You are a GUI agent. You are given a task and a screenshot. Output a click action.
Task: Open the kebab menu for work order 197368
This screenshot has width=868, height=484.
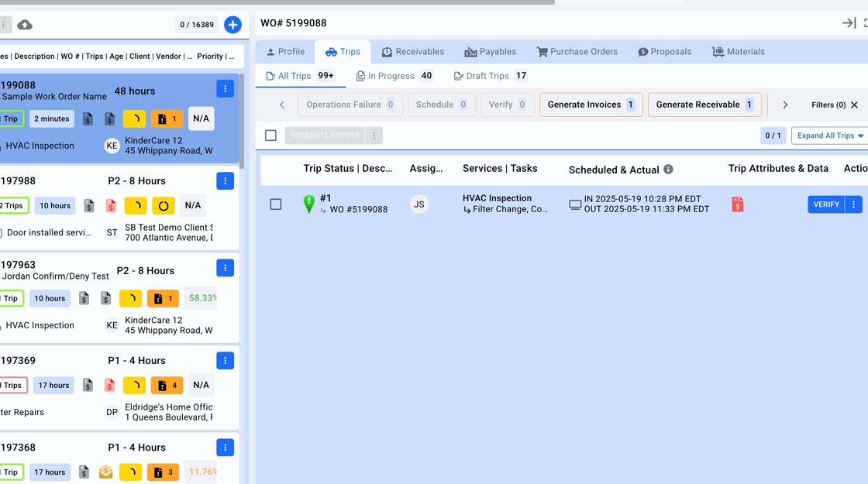coord(226,448)
